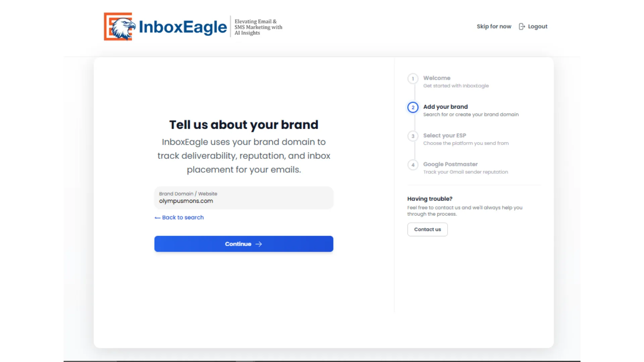Click 'Feel free to contact us' help text
Screen dimensions: 644x362
click(465, 211)
